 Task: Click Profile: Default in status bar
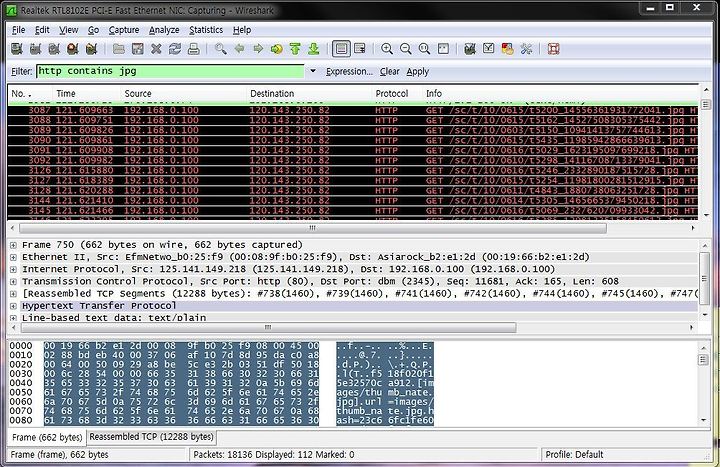(x=574, y=455)
